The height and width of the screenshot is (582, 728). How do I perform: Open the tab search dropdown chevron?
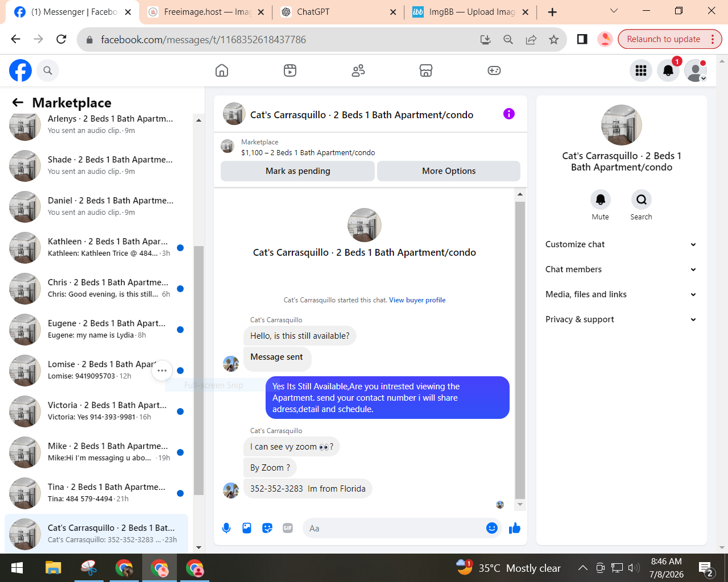tap(614, 11)
